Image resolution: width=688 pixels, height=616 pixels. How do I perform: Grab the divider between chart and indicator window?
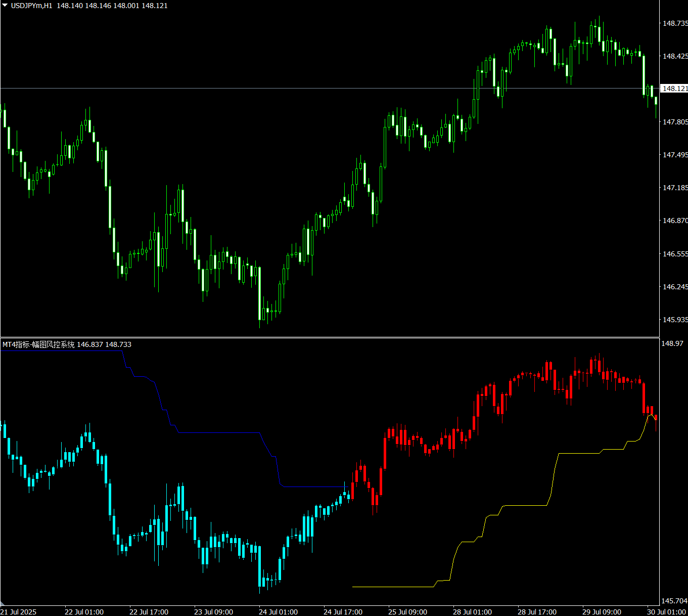[329, 337]
